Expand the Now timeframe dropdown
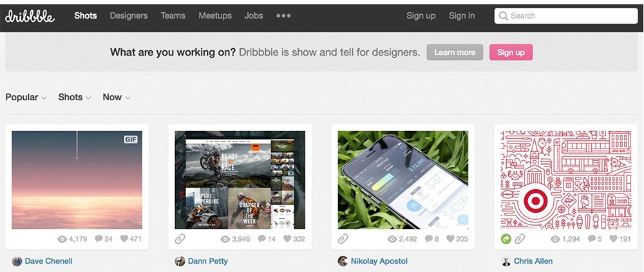Screen dimensions: 644x272 click(117, 97)
